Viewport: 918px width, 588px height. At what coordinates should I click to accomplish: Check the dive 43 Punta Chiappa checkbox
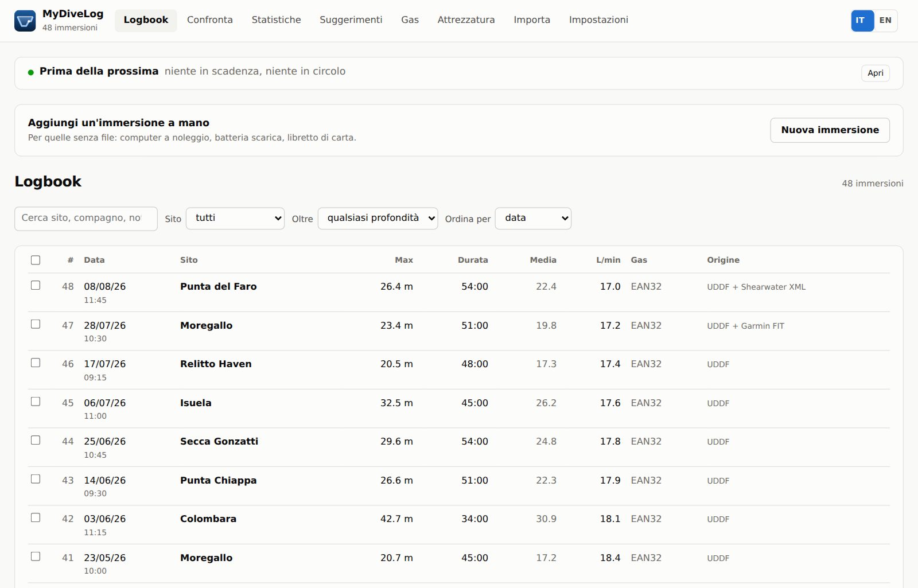click(x=36, y=480)
